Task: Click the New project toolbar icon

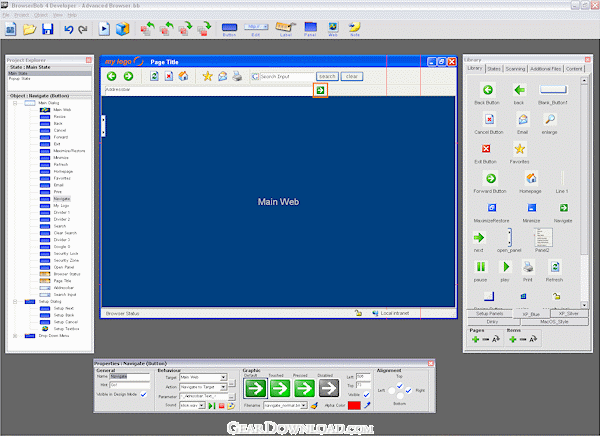Action: click(10, 29)
